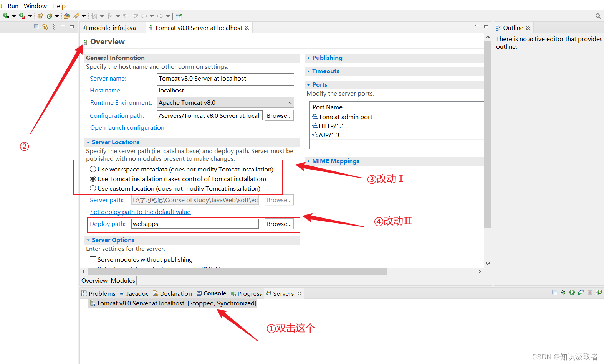The height and width of the screenshot is (364, 604).
Task: Click the Host name input field
Action: pyautogui.click(x=226, y=90)
